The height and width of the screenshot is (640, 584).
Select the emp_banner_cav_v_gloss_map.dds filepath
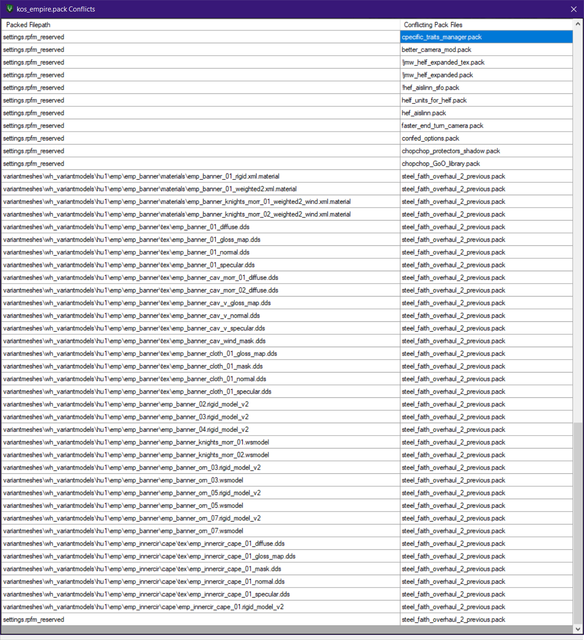pyautogui.click(x=200, y=303)
